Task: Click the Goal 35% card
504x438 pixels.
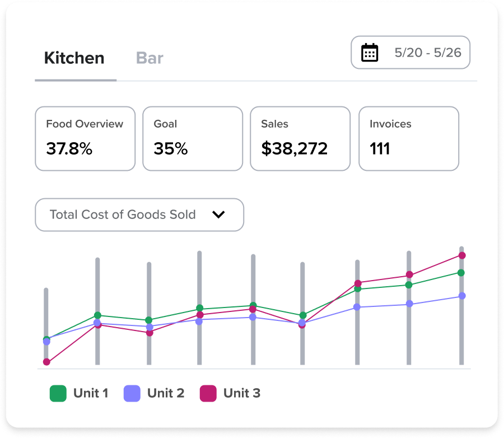Action: tap(193, 138)
